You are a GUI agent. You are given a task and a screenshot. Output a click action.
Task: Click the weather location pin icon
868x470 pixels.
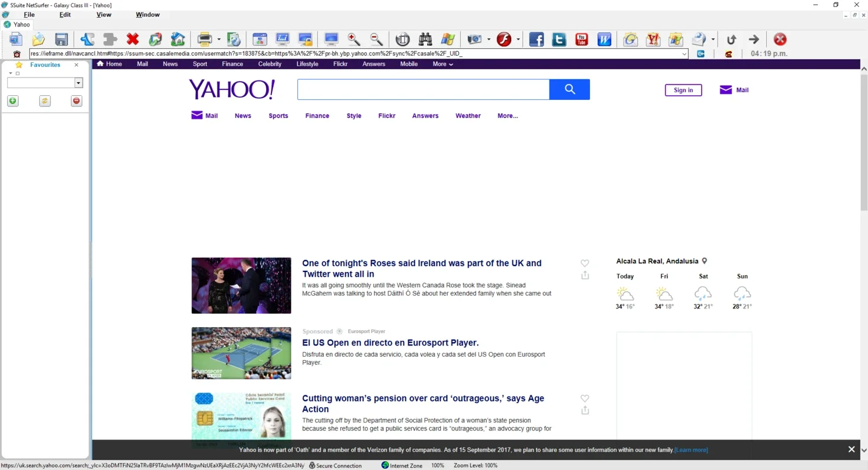pos(705,261)
